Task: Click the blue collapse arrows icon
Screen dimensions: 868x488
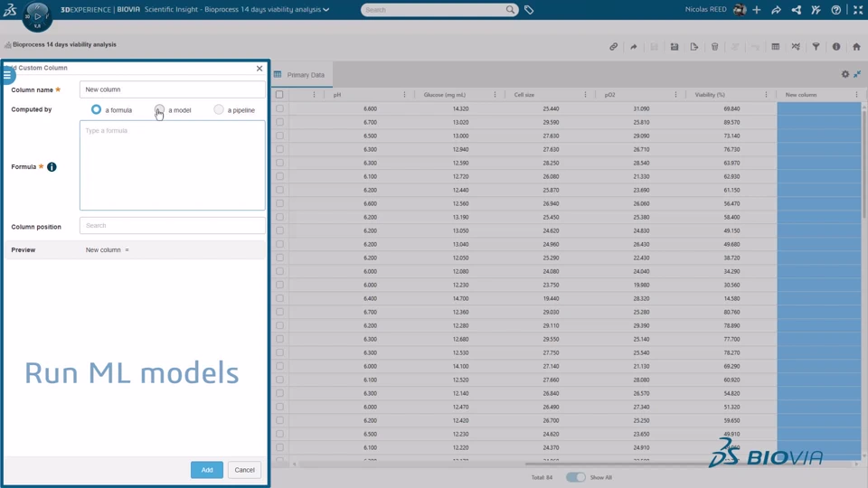Action: [x=857, y=74]
